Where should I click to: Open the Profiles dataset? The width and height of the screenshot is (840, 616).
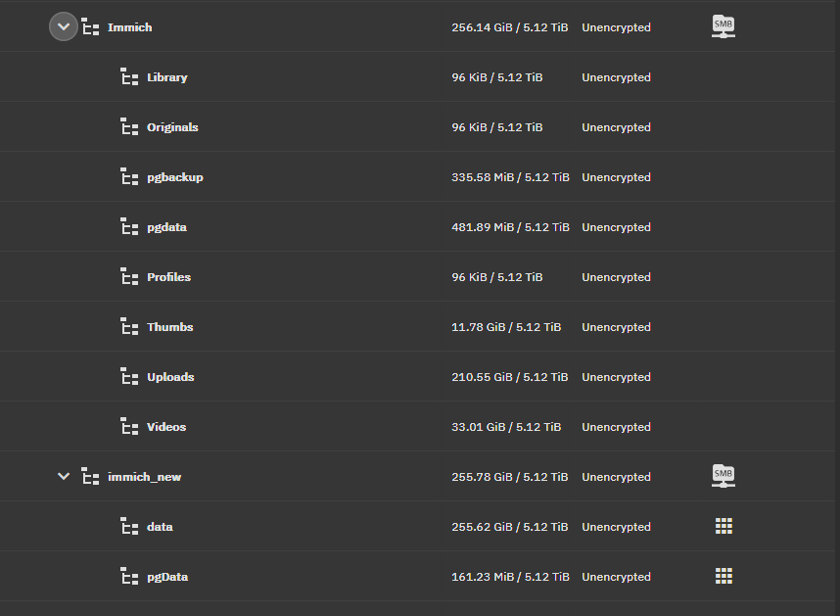[168, 277]
